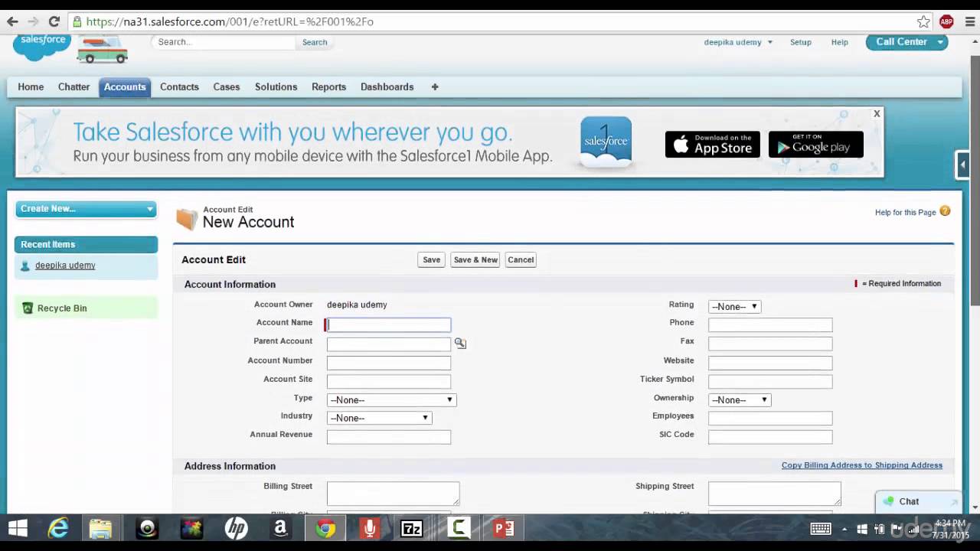Open the Ownership dropdown
Image resolution: width=980 pixels, height=551 pixels.
click(x=739, y=400)
